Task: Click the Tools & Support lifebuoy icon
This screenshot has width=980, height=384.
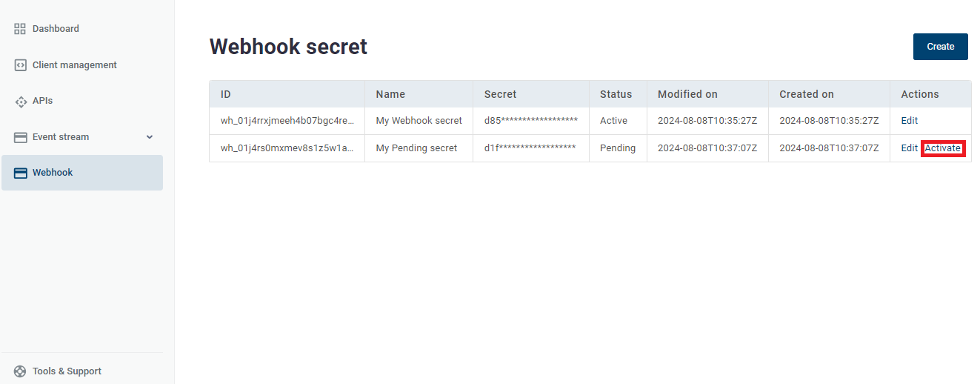Action: coord(20,371)
